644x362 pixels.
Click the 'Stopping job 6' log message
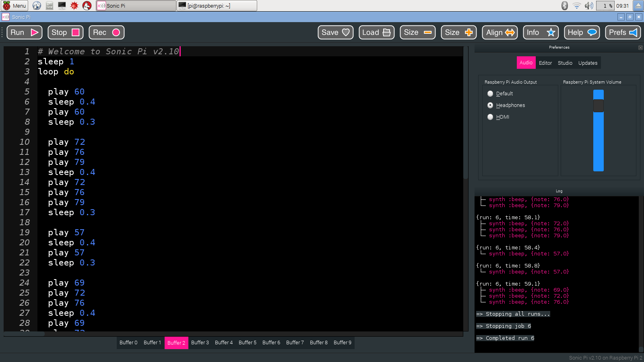point(504,326)
